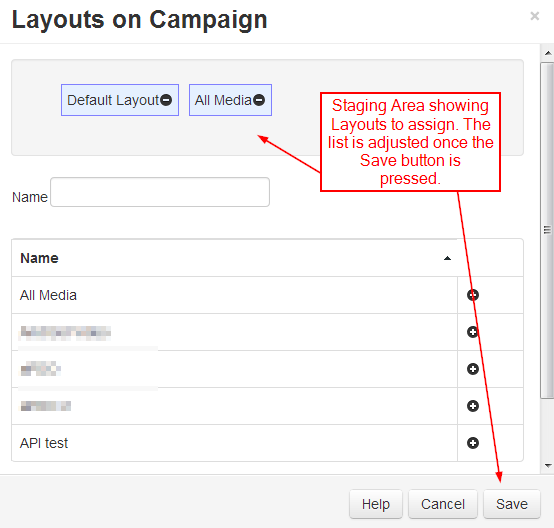
Task: Remove All Media from staging area
Action: (x=259, y=100)
